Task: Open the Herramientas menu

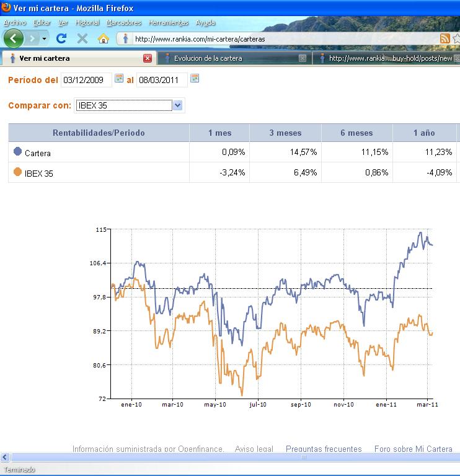Action: pyautogui.click(x=168, y=22)
